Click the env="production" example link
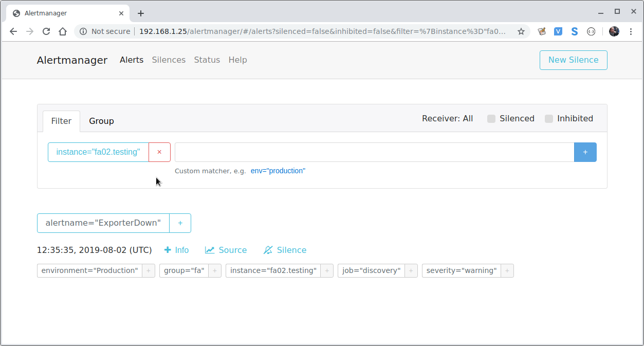This screenshot has width=644, height=346. coord(278,171)
